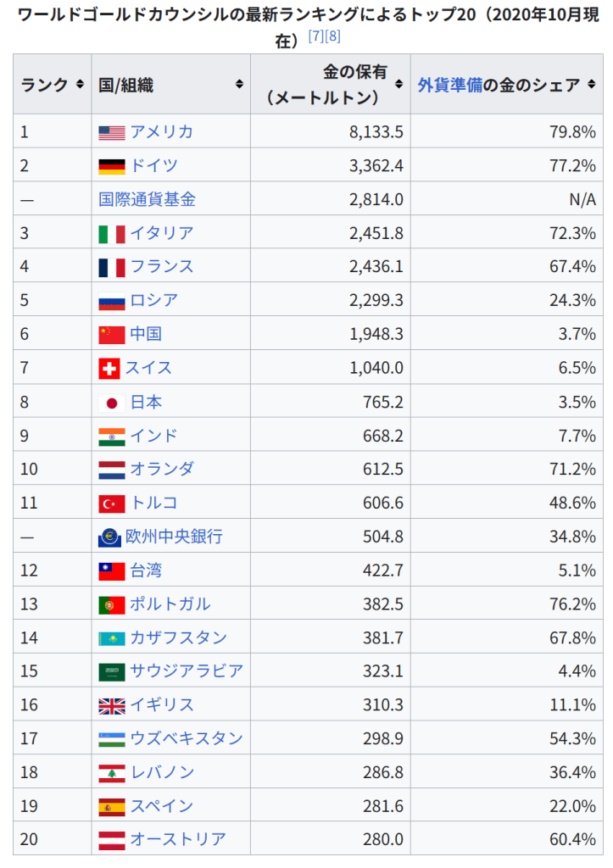The image size is (613, 868).
Task: Open the 国際通貨基金 link
Action: (x=147, y=199)
